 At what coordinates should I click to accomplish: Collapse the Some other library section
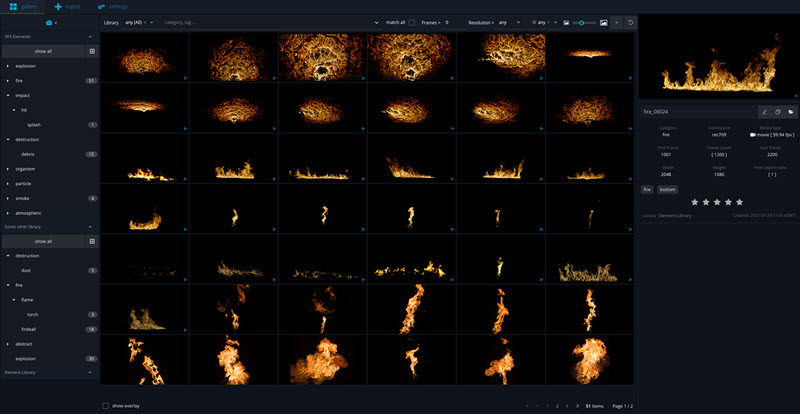point(90,227)
